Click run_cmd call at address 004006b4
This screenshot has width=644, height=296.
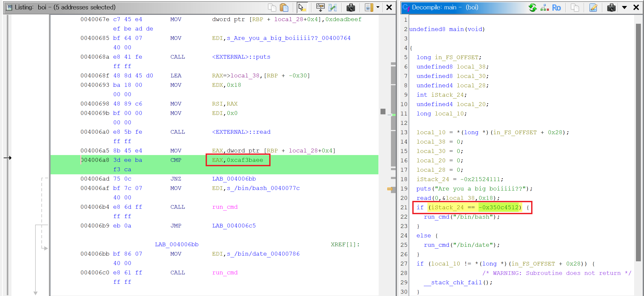(225, 207)
